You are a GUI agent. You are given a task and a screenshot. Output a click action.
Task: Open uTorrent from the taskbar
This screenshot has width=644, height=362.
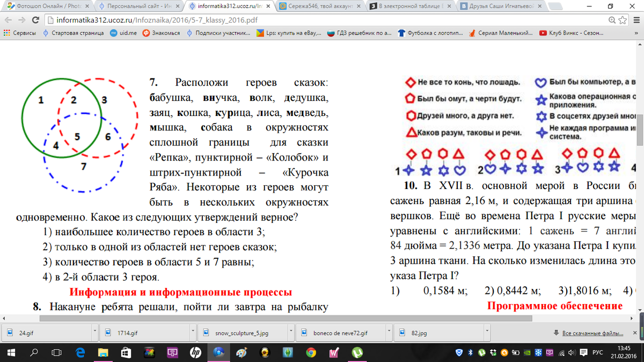pyautogui.click(x=356, y=352)
